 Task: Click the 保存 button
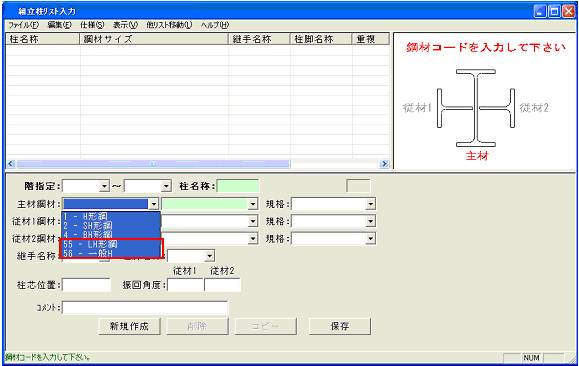pyautogui.click(x=340, y=326)
